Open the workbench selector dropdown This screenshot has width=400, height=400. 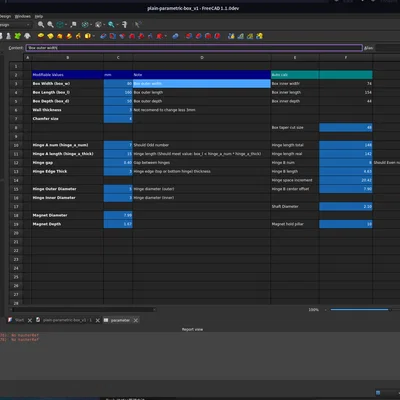15,25
